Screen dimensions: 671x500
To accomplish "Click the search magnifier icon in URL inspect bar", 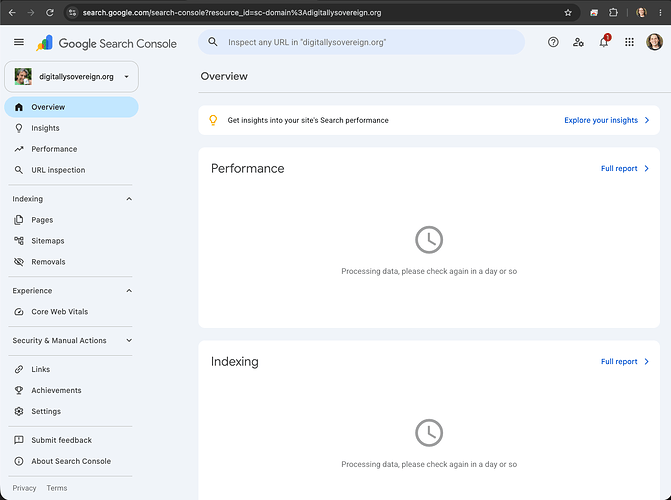I will point(213,42).
